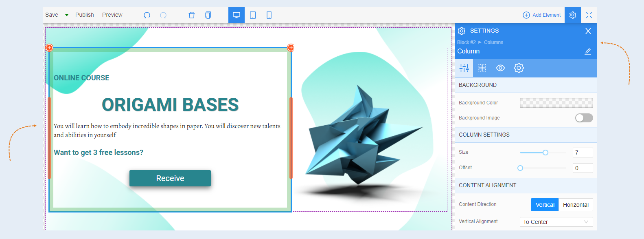Click the Offset slider handle
644x239 pixels.
click(520, 168)
